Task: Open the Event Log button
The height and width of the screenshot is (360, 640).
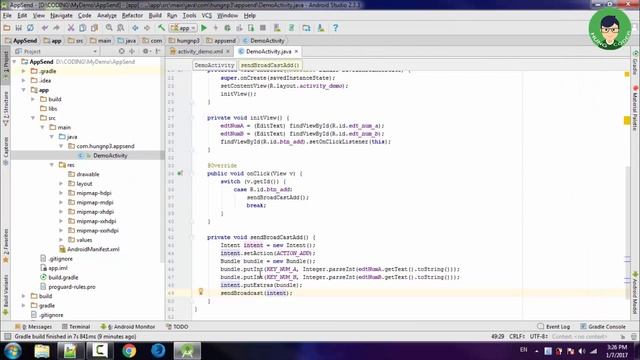Action: point(554,327)
